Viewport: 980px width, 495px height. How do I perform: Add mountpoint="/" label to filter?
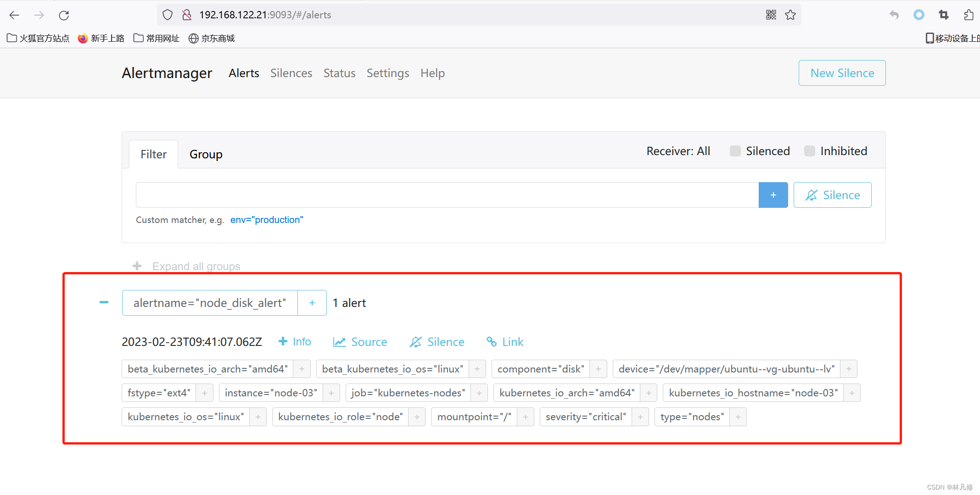tap(526, 417)
